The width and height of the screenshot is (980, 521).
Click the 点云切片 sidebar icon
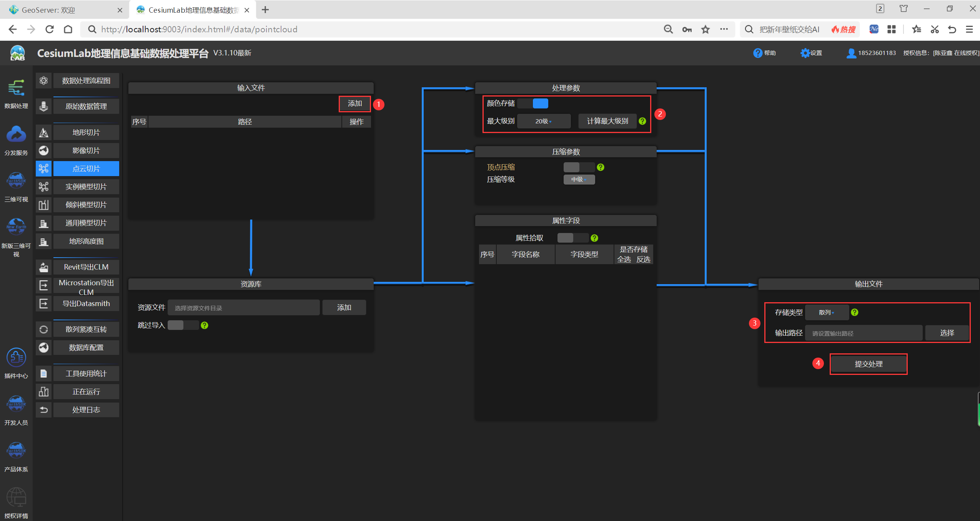click(x=43, y=168)
